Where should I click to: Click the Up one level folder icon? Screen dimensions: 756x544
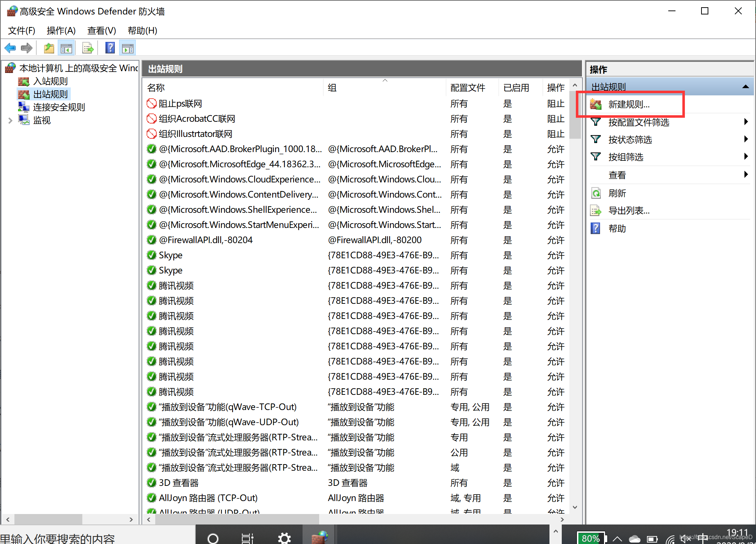(49, 48)
